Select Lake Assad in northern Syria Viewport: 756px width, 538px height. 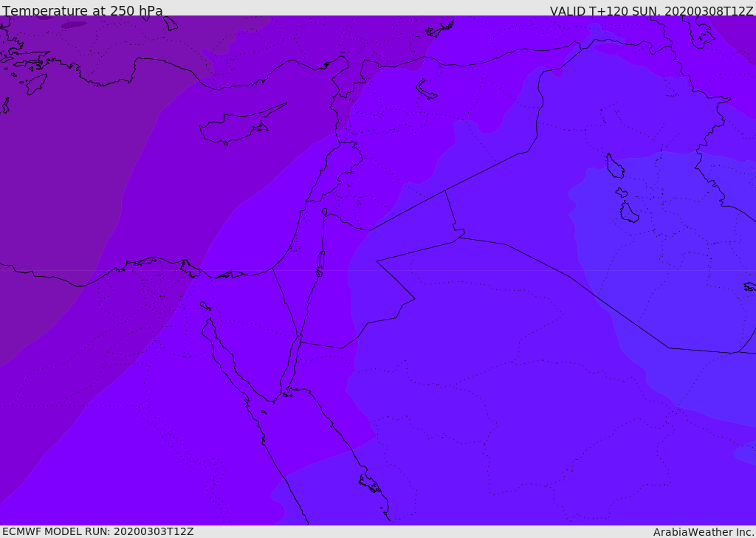click(x=426, y=89)
